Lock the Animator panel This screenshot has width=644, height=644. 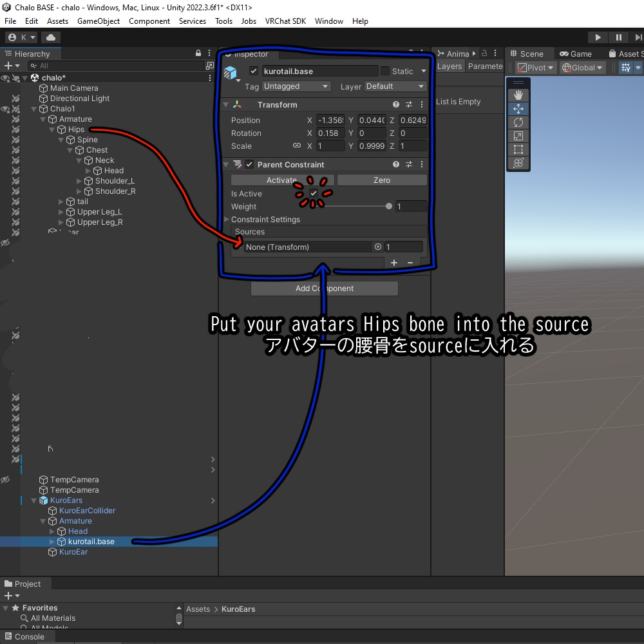coord(485,53)
